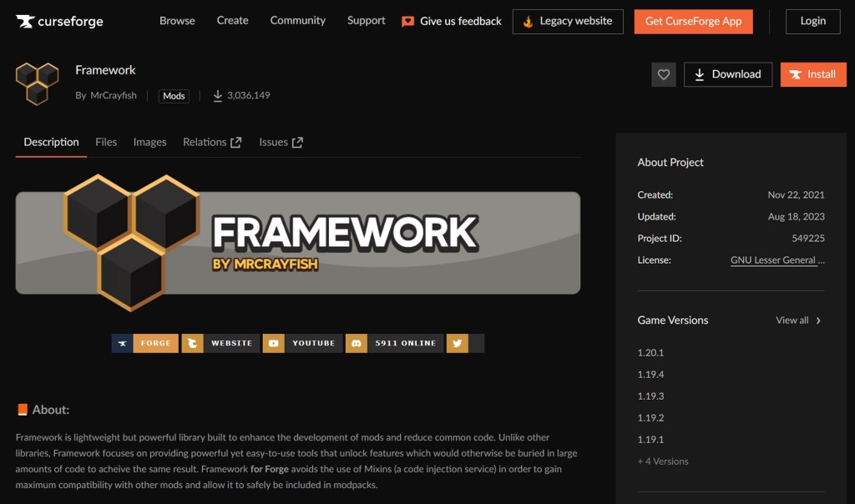The image size is (855, 504).
Task: Click the 3,036,149 downloads count
Action: pos(248,95)
